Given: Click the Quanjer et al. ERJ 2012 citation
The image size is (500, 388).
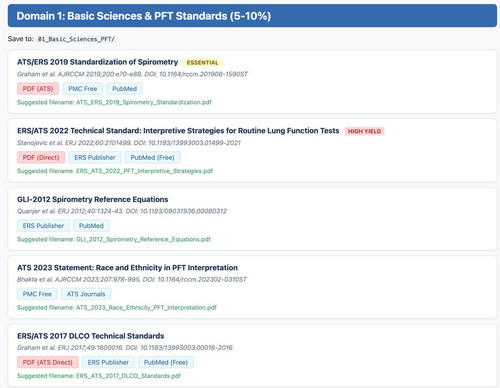Looking at the screenshot, I should click(x=122, y=211).
